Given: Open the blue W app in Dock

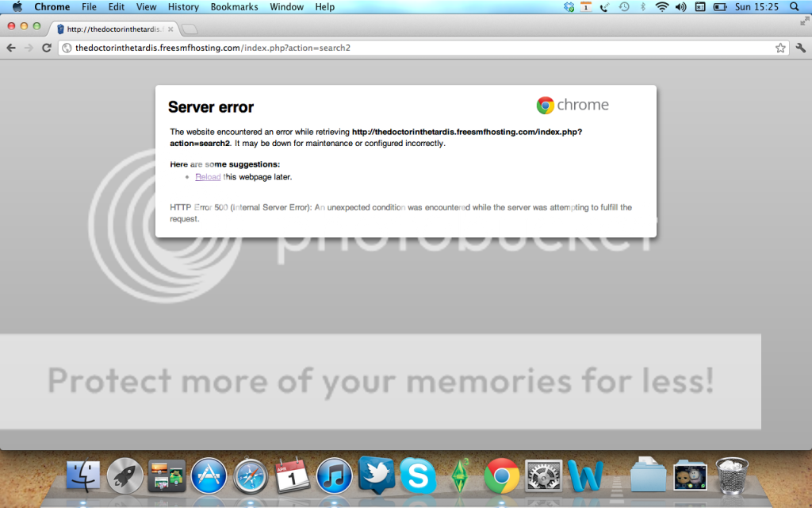Looking at the screenshot, I should (x=585, y=476).
